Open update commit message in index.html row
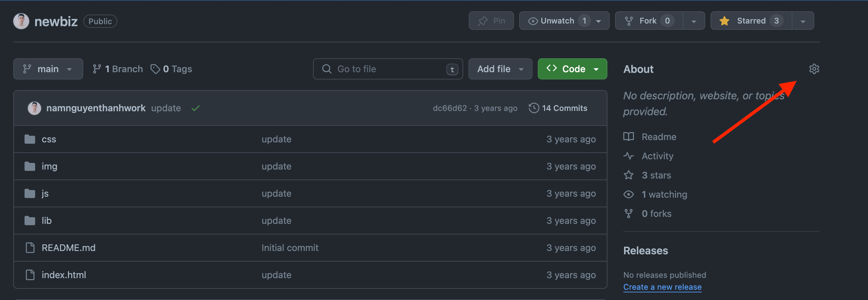 pyautogui.click(x=276, y=275)
